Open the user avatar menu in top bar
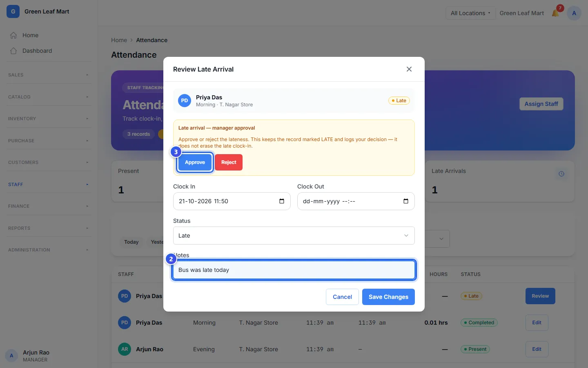Screen dimensions: 588x368 click(574, 13)
